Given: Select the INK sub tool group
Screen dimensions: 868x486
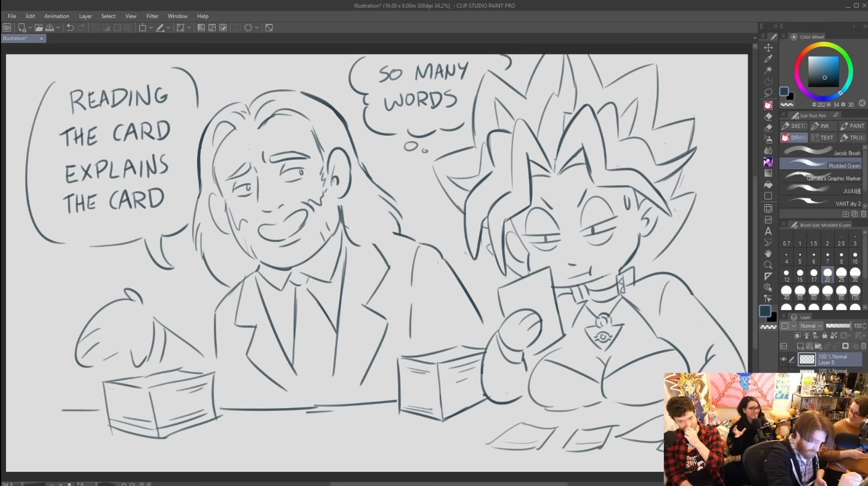Looking at the screenshot, I should (x=823, y=126).
